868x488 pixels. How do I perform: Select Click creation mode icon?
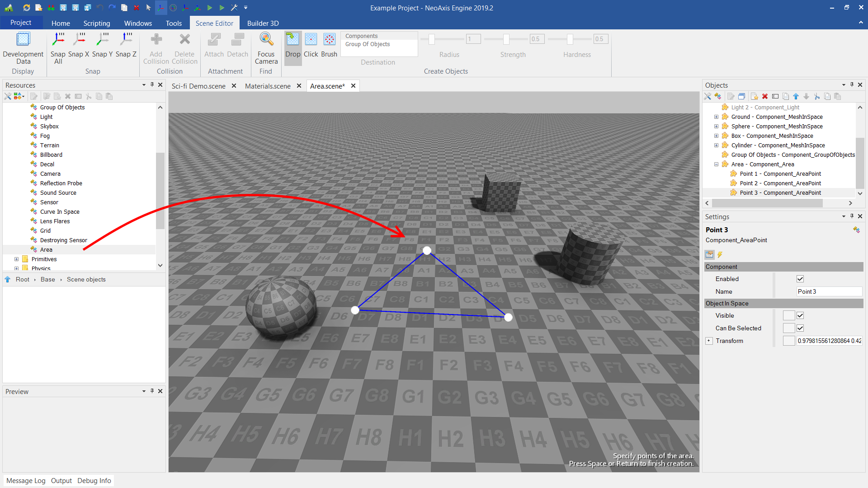click(311, 40)
